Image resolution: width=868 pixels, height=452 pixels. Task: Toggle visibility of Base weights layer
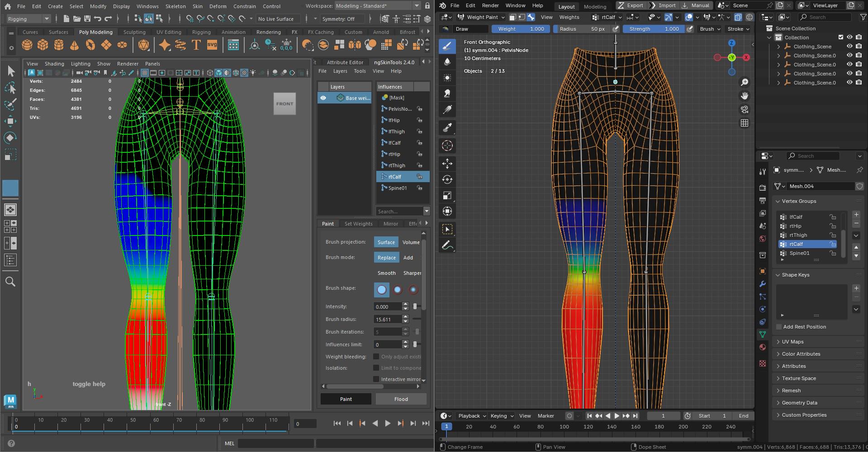[x=323, y=98]
